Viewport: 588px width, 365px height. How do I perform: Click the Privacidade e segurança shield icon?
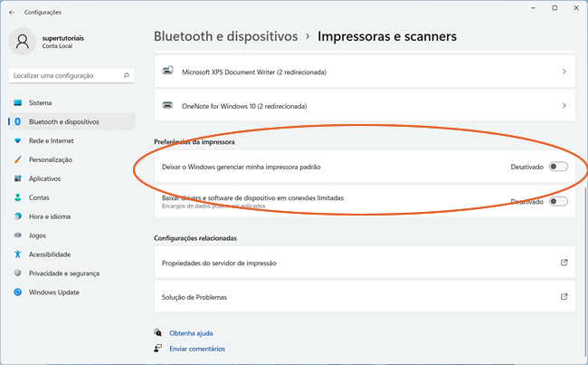coord(17,274)
